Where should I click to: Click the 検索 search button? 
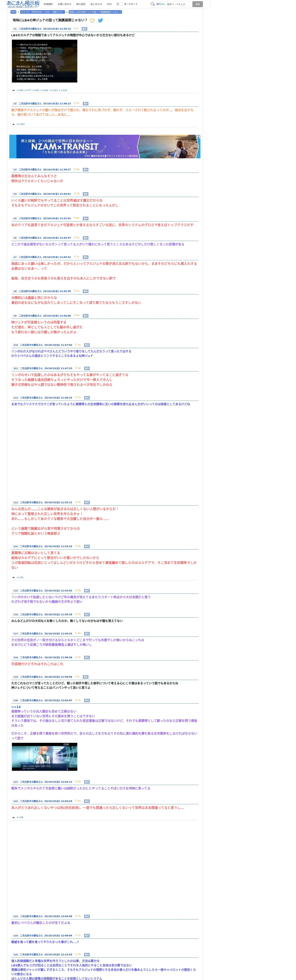coord(197,4)
